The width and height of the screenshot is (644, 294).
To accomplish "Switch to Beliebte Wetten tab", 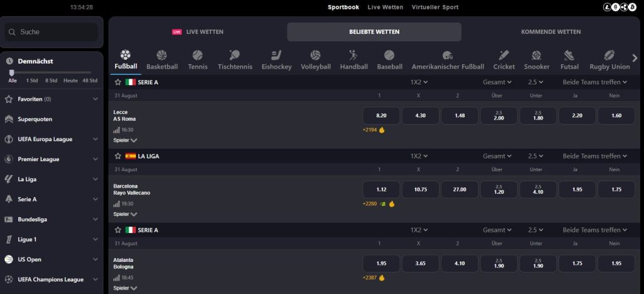I will 374,31.
